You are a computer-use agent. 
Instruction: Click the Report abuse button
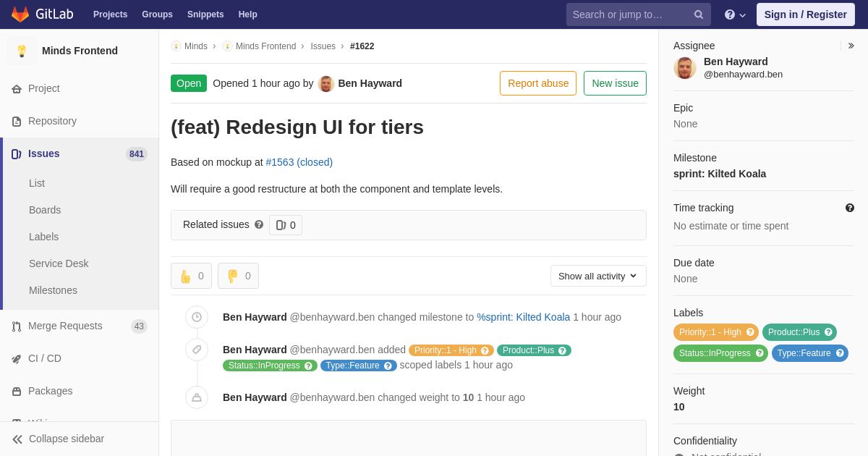[x=538, y=83]
